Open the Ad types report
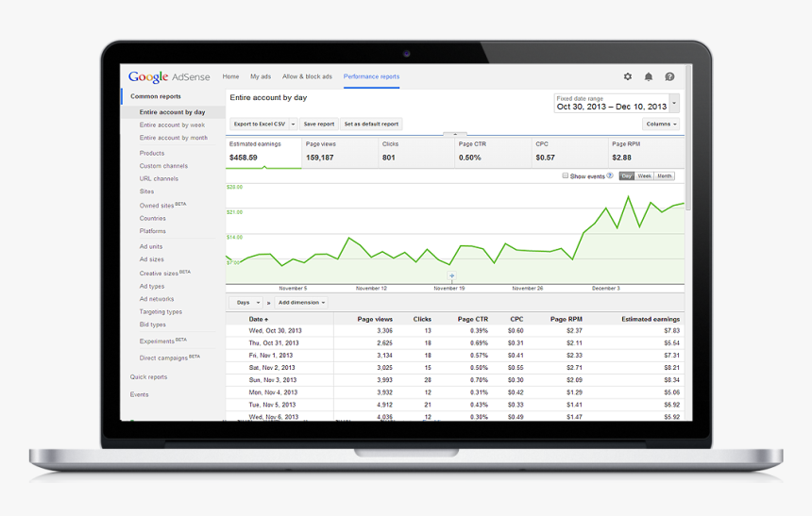This screenshot has height=516, width=812. (x=152, y=286)
